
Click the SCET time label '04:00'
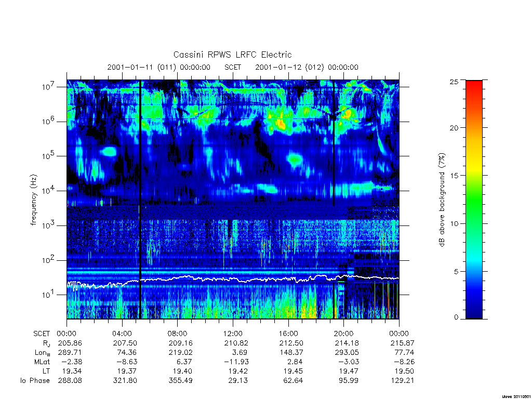(122, 334)
